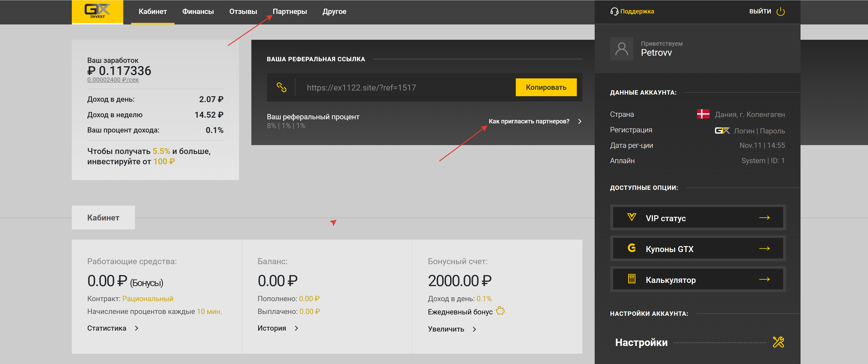This screenshot has width=868, height=364.
Task: Click the Логин | Пароль text
Action: 759,131
